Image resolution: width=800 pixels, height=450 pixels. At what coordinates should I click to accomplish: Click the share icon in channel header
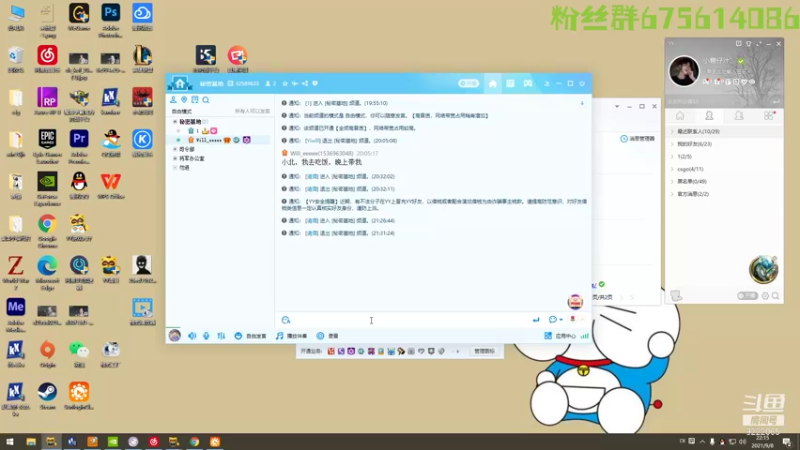coord(305,83)
